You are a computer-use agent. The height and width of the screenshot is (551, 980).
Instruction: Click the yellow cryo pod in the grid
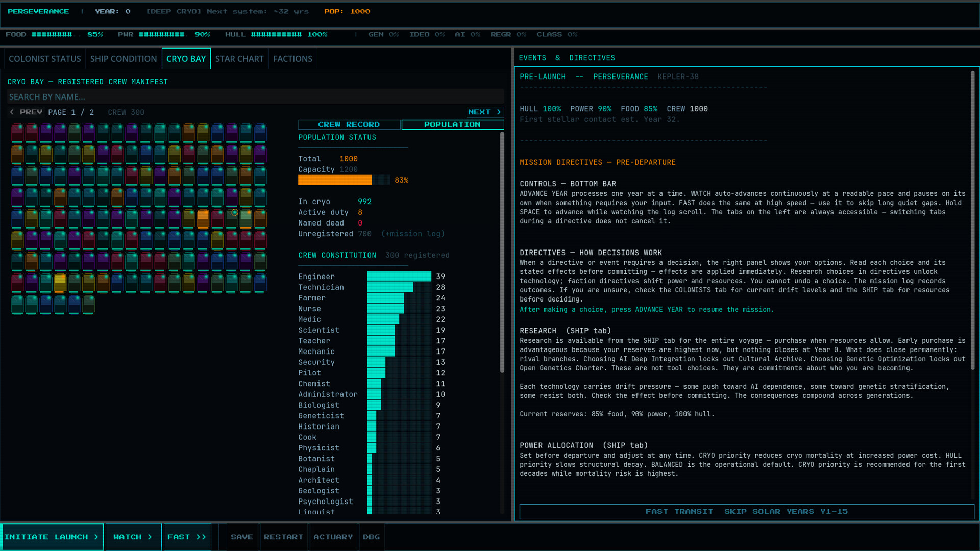(60, 282)
